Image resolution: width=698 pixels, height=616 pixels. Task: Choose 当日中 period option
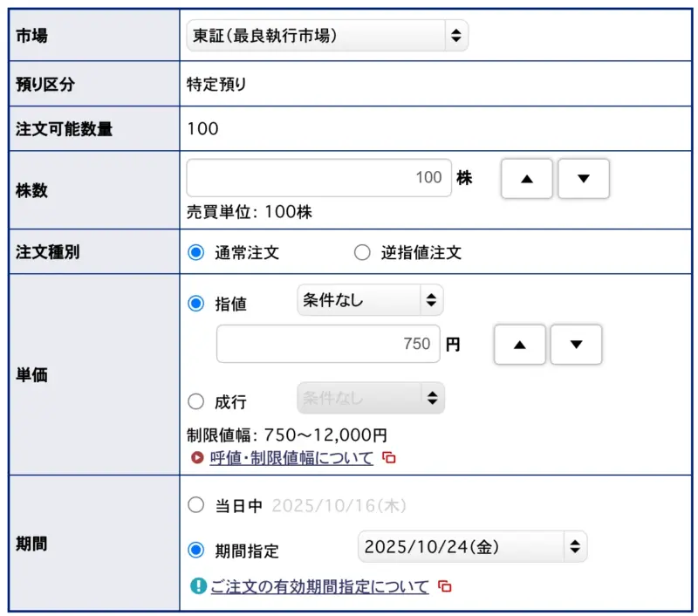pos(196,505)
